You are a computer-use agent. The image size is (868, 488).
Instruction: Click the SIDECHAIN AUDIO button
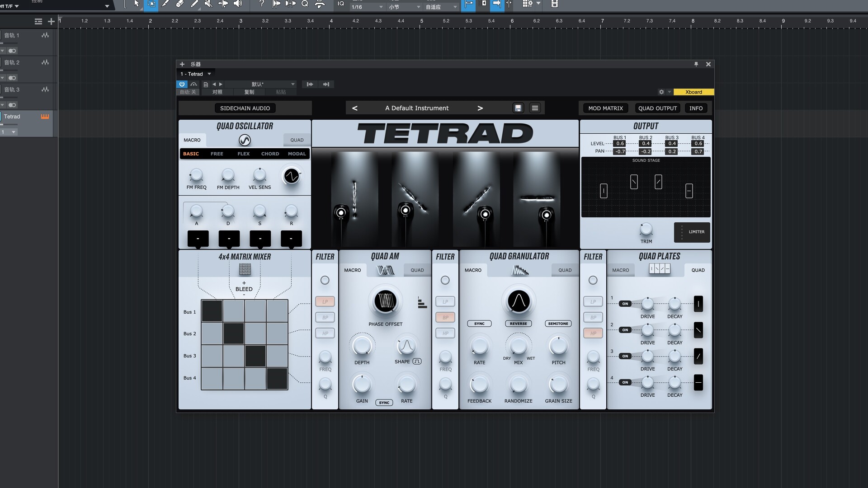(245, 108)
